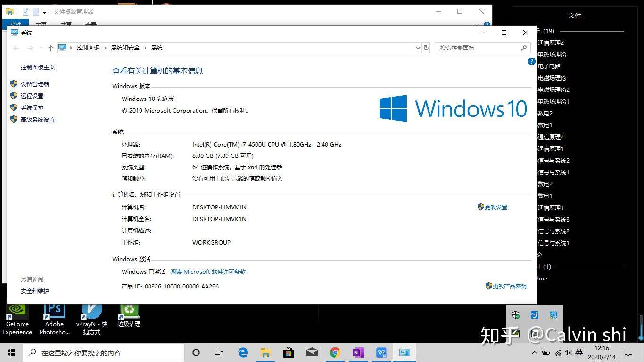This screenshot has height=362, width=644.
Task: Click the magnifier in 搜索控制面板 box
Action: [x=524, y=48]
